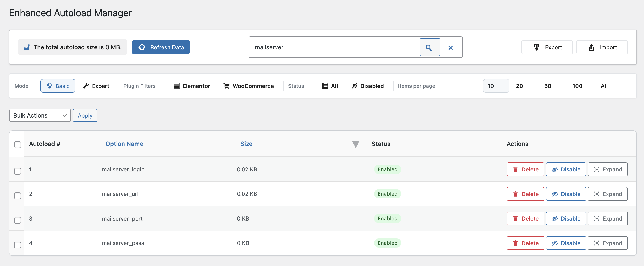Image resolution: width=644 pixels, height=266 pixels.
Task: Click the Import upload icon
Action: click(x=591, y=47)
